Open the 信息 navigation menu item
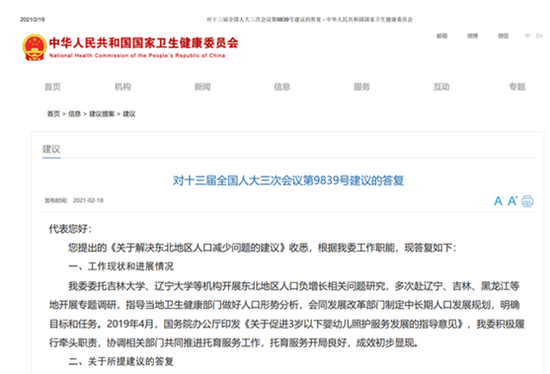 click(282, 87)
